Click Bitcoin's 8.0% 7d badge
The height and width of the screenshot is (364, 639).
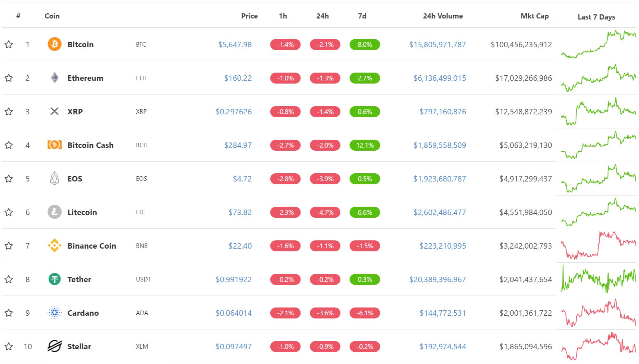(365, 44)
